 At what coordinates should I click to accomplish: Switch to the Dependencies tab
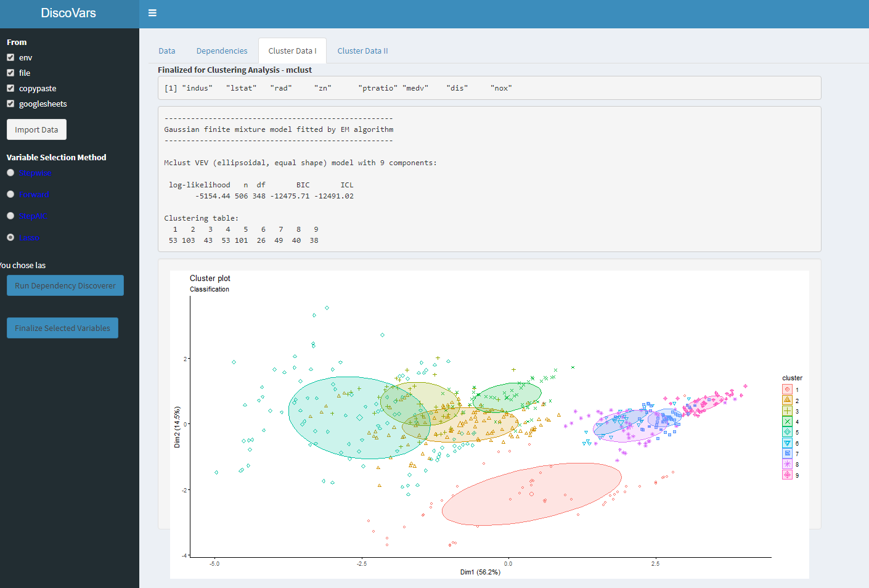[x=222, y=51]
